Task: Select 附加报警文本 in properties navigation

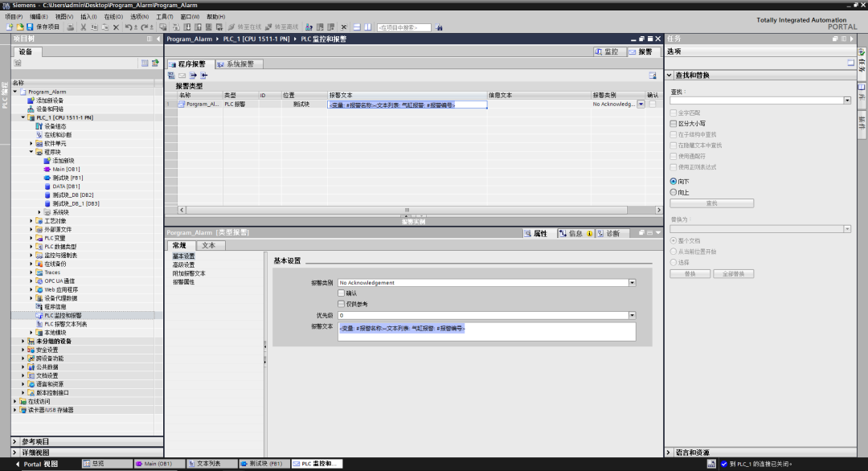Action: (189, 273)
